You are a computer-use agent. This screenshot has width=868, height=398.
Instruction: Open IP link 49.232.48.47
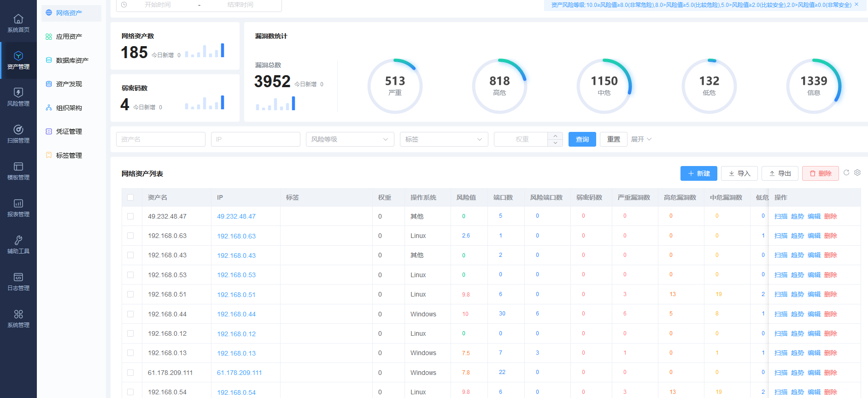click(x=236, y=216)
